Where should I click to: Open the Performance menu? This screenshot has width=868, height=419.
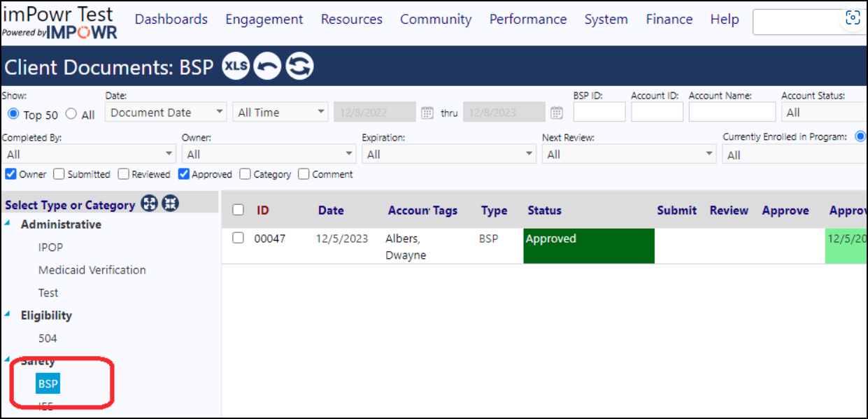point(528,20)
